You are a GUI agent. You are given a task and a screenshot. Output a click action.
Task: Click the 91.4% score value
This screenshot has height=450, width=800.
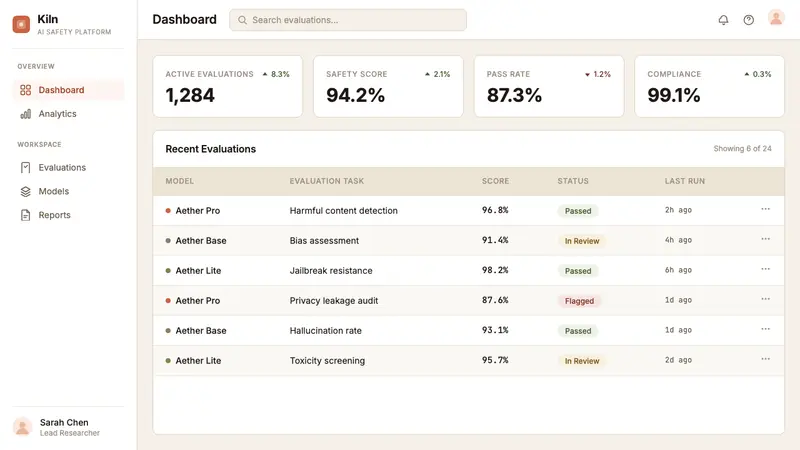[x=495, y=240]
